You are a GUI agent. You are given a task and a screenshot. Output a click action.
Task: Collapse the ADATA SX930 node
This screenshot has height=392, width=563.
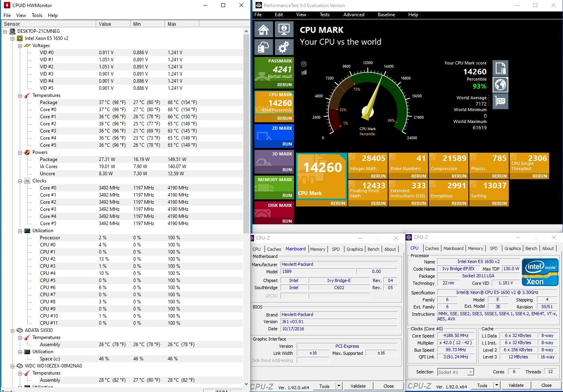tap(13, 330)
